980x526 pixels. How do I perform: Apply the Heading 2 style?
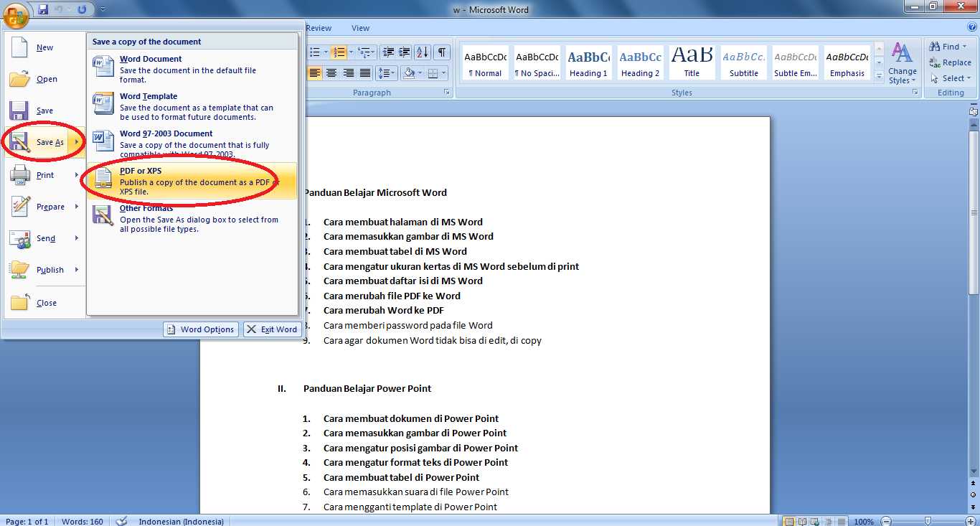(641, 62)
